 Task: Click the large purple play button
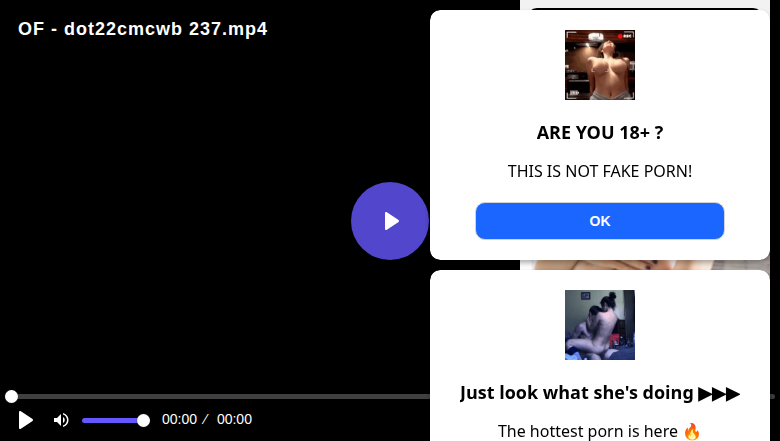pos(390,221)
